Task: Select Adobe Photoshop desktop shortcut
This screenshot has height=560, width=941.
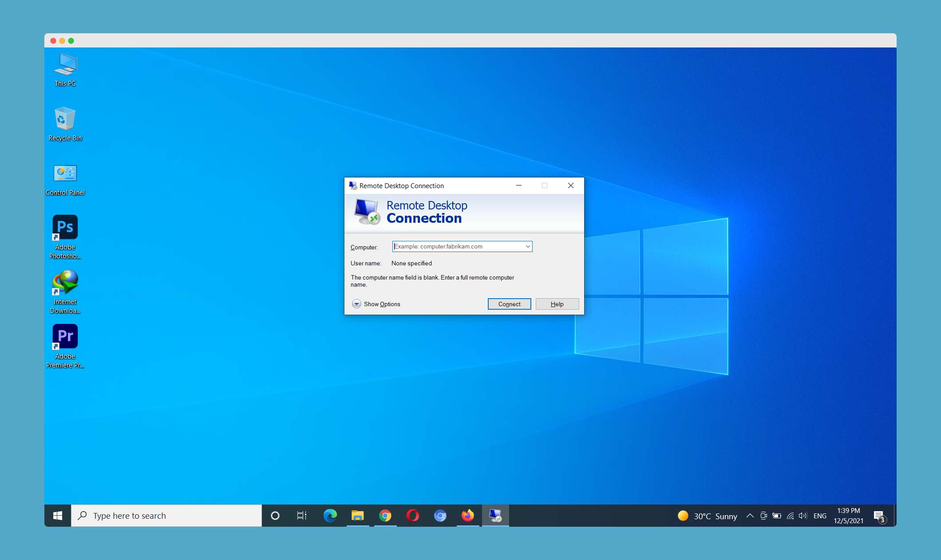Action: pyautogui.click(x=65, y=237)
